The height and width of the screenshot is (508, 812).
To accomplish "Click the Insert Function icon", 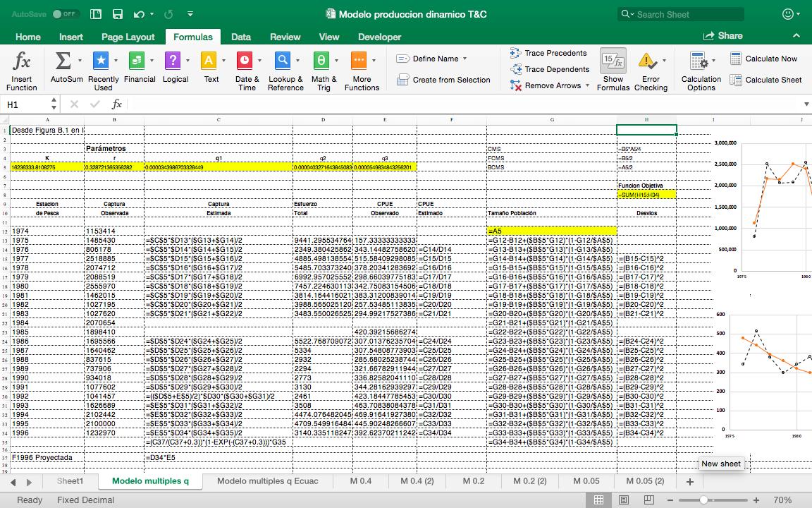I will pyautogui.click(x=22, y=61).
